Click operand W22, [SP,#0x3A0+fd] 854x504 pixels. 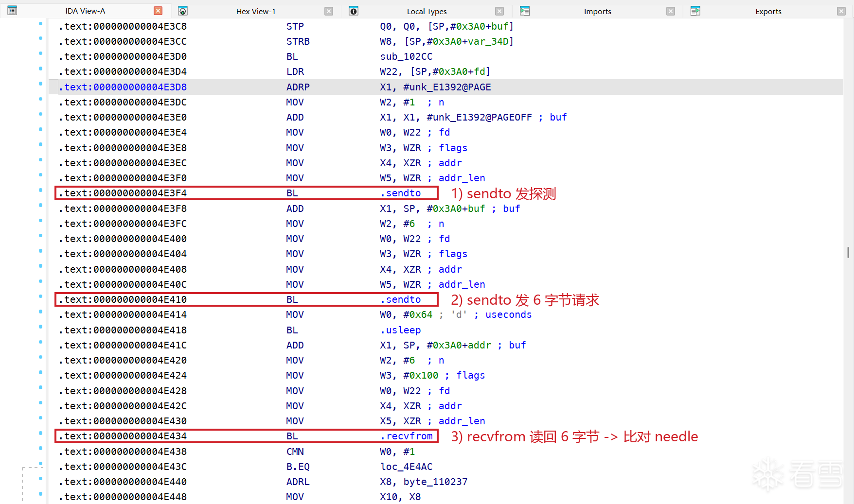pyautogui.click(x=435, y=71)
